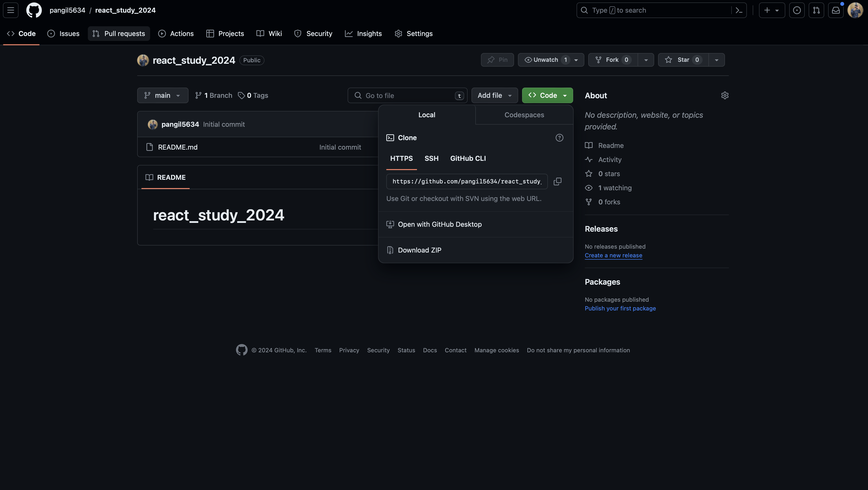
Task: Click Download ZIP
Action: tap(419, 250)
